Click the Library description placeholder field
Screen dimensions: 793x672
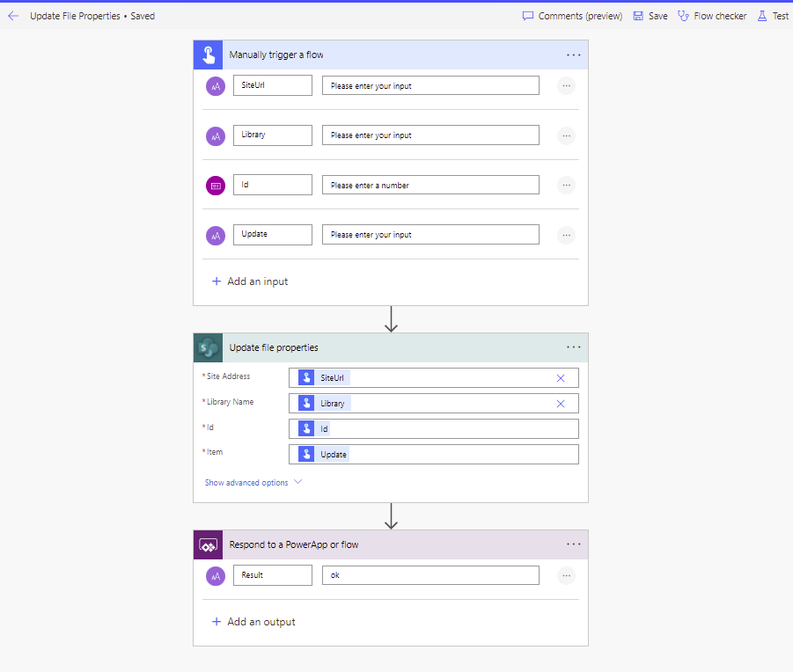(430, 135)
